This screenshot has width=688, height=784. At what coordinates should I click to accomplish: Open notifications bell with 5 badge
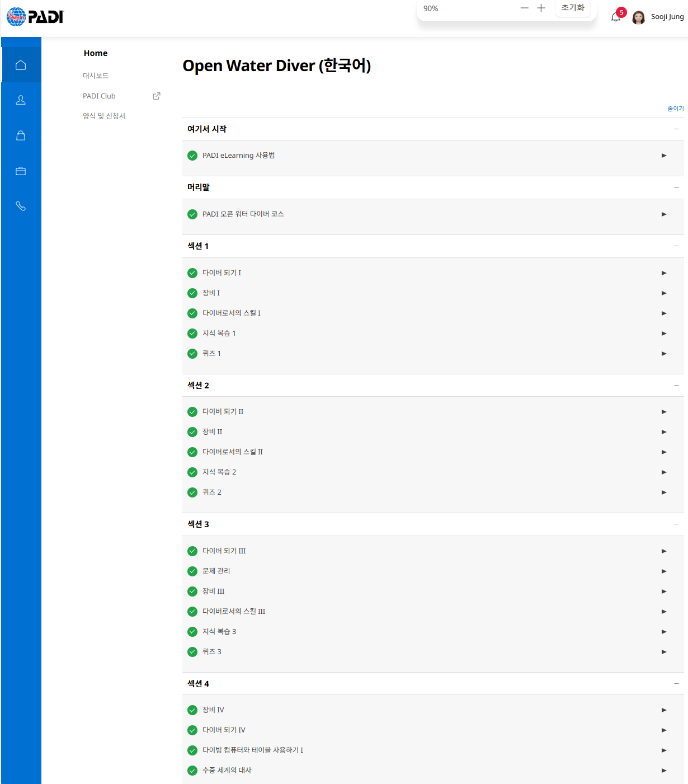point(616,16)
